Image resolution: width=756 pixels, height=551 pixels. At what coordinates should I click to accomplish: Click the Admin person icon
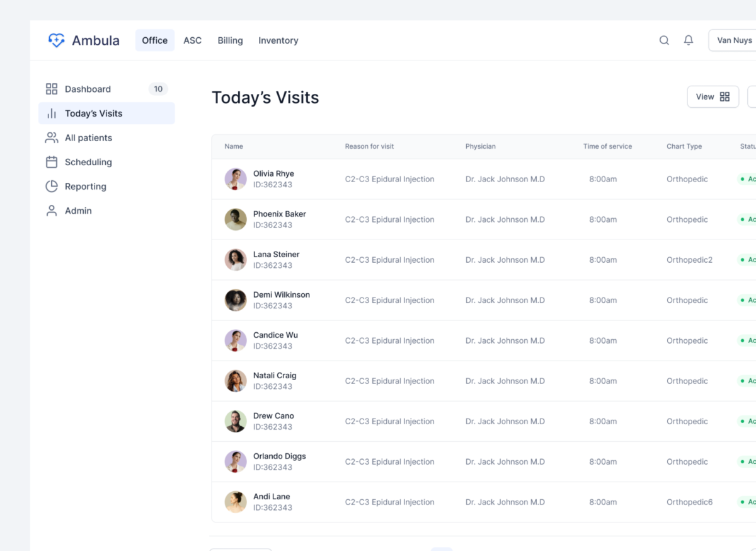tap(51, 211)
